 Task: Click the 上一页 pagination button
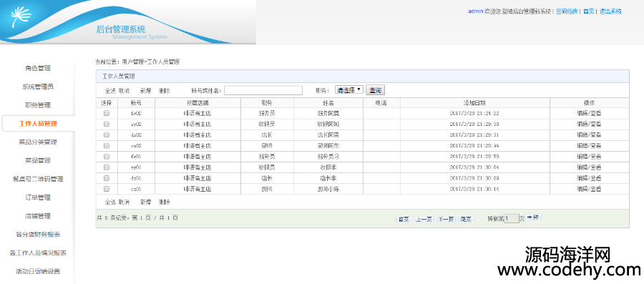click(x=424, y=219)
